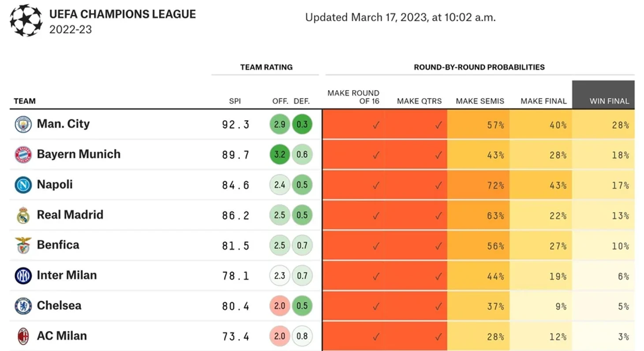Click Chelsea's red 2.0 offense badge

coord(280,306)
